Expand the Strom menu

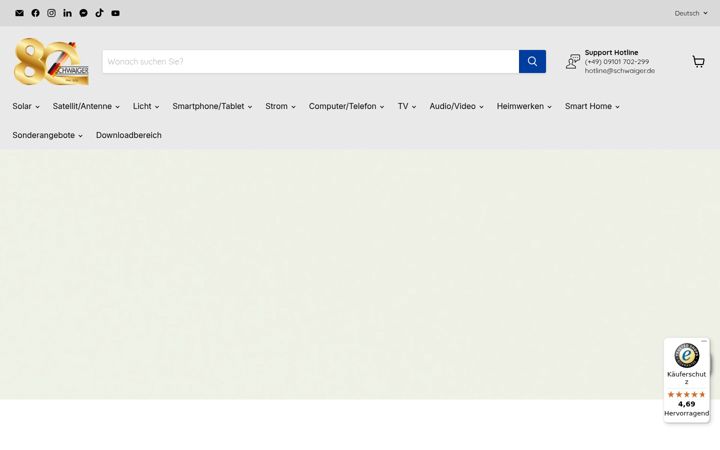281,106
